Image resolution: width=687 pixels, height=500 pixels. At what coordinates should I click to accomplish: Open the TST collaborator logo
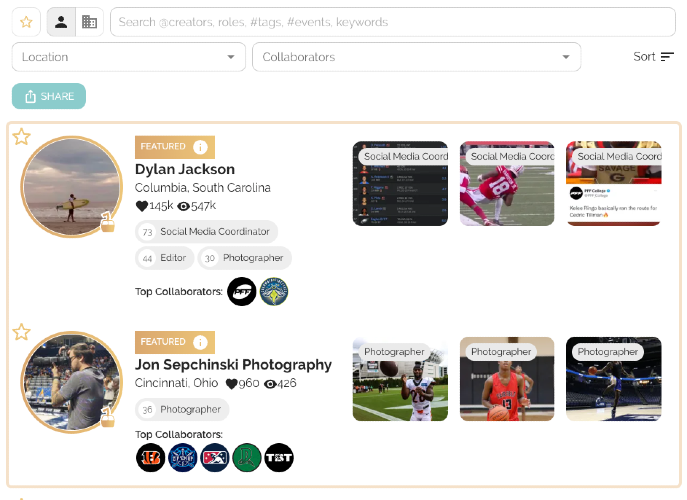coord(279,457)
